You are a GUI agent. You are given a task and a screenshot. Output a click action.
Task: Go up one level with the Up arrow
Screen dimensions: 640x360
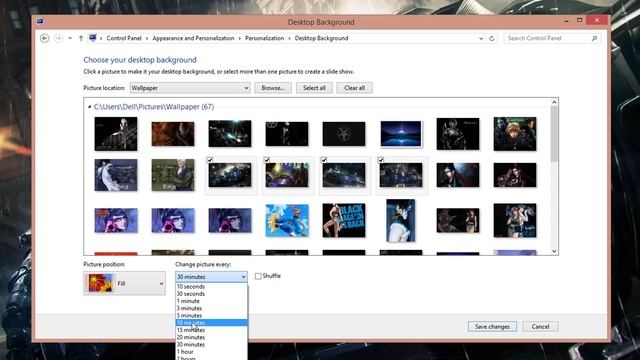click(x=80, y=38)
